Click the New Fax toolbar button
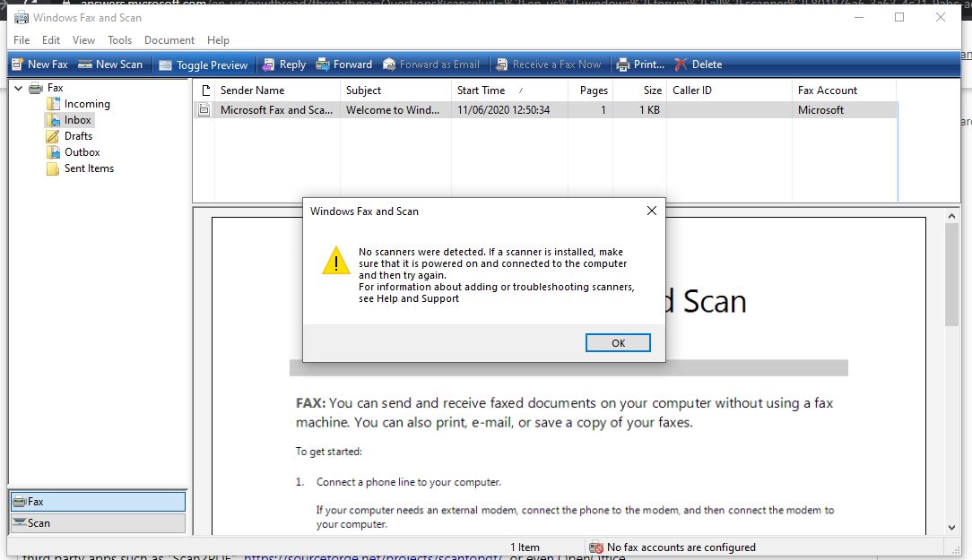This screenshot has width=972, height=560. 39,65
